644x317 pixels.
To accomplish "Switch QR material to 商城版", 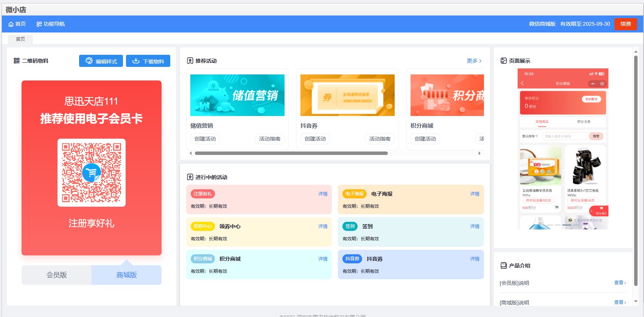I will tap(127, 275).
